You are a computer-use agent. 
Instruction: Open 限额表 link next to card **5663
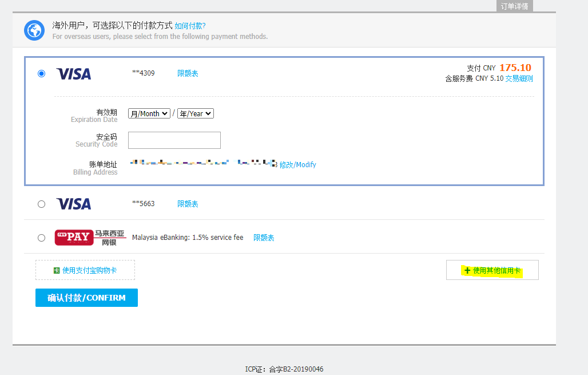click(x=188, y=204)
